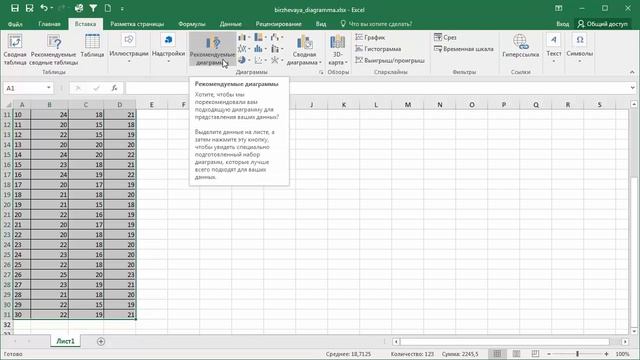Insert a Гиперссылка
The height and width of the screenshot is (360, 640).
[520, 46]
